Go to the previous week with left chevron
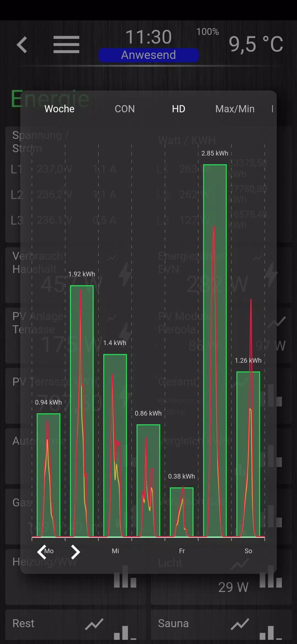The image size is (297, 644). (42, 552)
